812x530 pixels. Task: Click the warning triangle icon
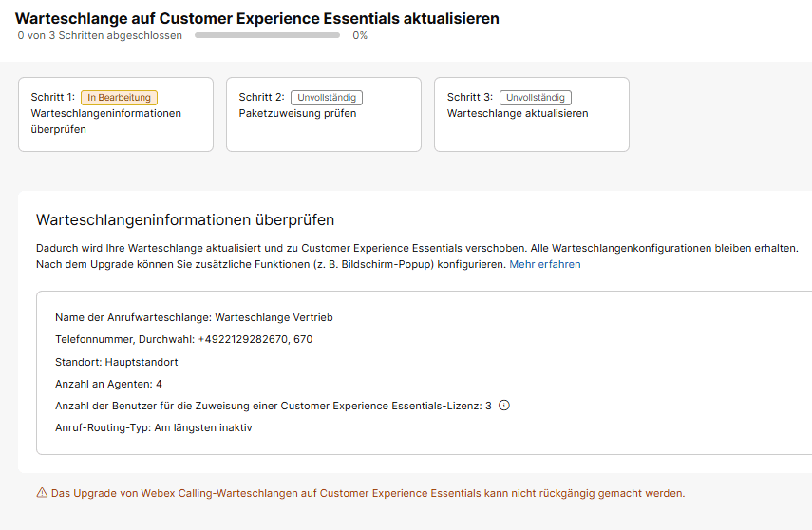click(42, 493)
